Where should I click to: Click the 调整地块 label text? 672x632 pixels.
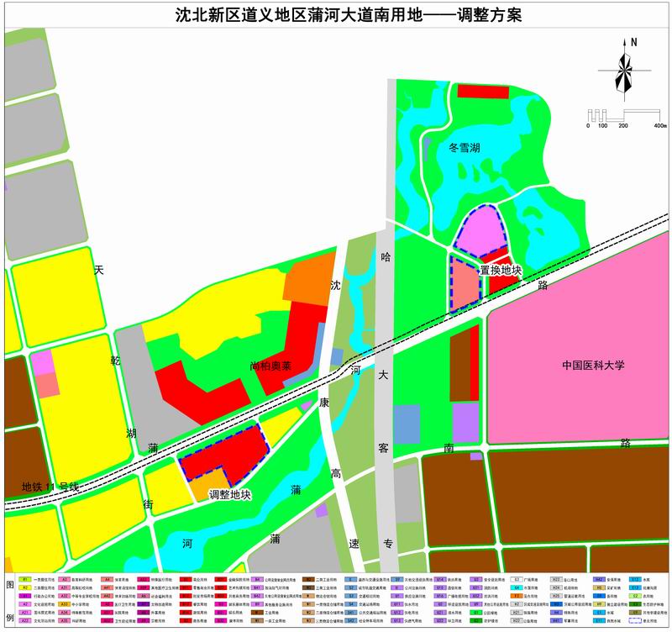pyautogui.click(x=229, y=495)
